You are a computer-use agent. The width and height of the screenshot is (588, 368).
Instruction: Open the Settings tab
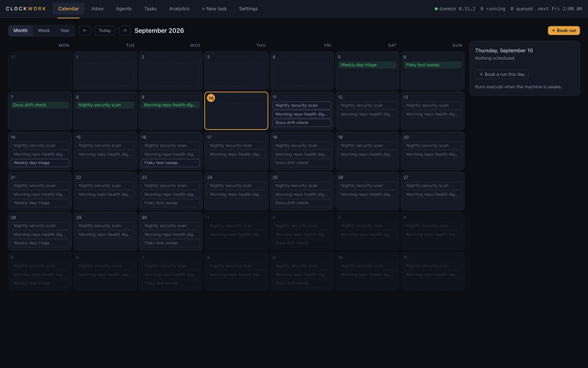(x=248, y=9)
